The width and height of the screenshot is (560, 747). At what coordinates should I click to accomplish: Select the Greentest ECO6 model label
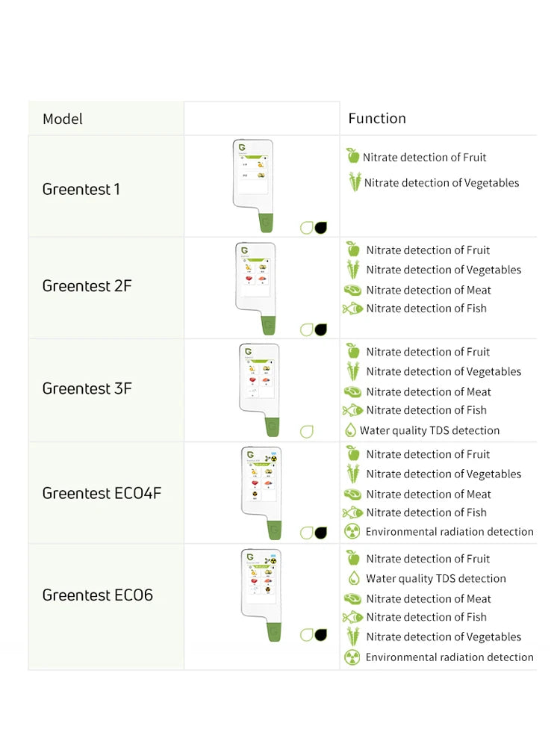(x=98, y=595)
